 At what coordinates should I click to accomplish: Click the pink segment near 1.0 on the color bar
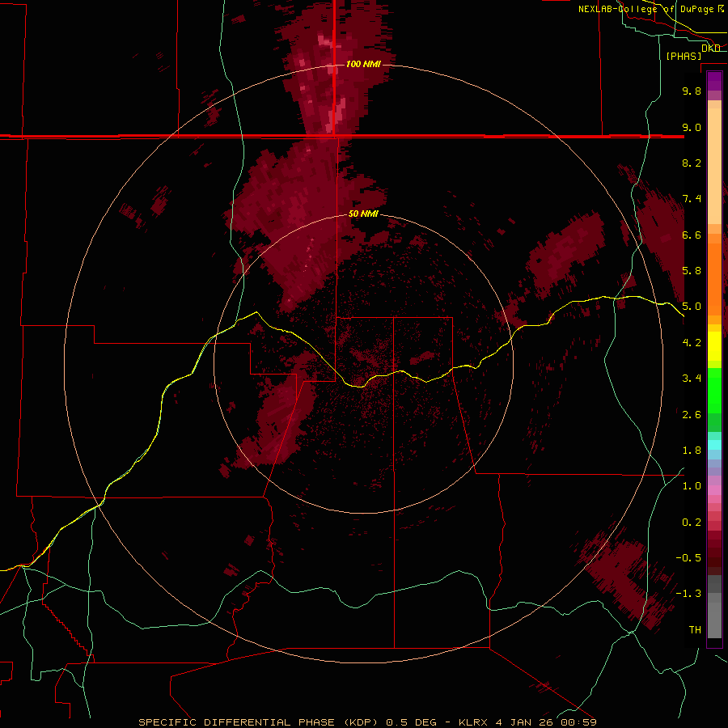(x=714, y=490)
